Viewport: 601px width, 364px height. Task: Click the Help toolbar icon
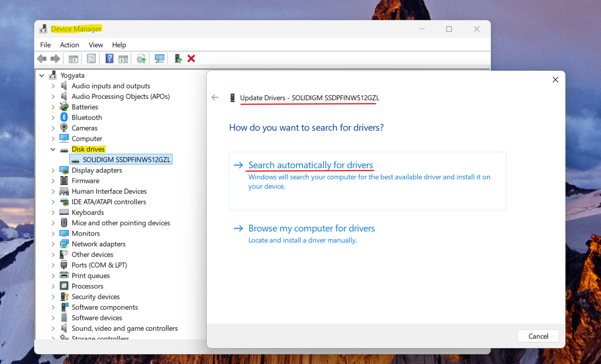(109, 58)
